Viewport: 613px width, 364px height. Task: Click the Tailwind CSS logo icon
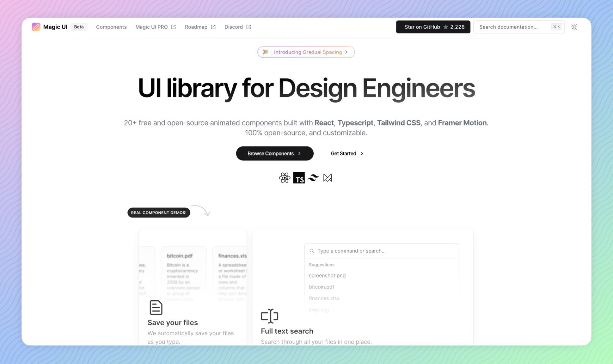click(313, 177)
